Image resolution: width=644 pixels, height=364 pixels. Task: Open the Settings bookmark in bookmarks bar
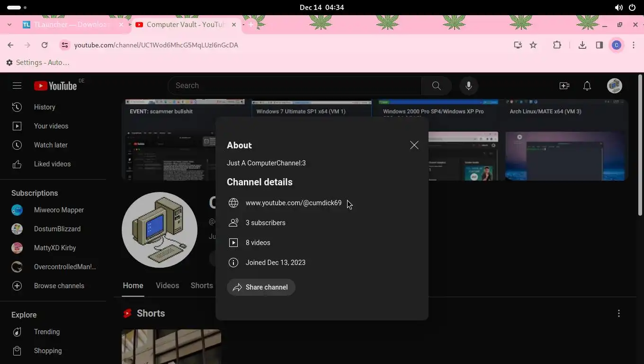pyautogui.click(x=38, y=63)
